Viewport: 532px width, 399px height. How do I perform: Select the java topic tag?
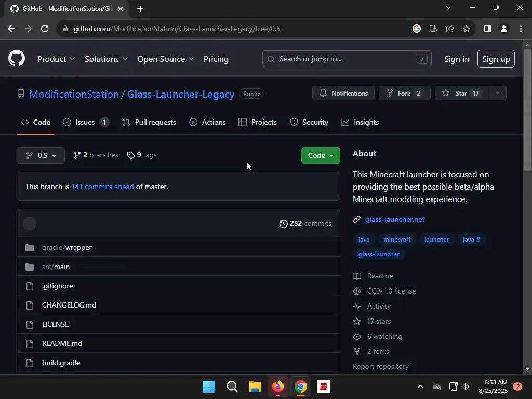point(364,240)
